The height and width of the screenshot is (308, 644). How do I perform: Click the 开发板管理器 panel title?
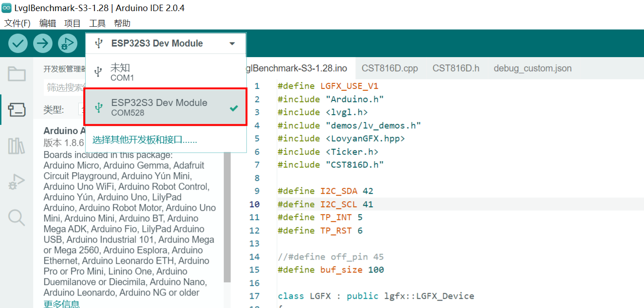[64, 69]
